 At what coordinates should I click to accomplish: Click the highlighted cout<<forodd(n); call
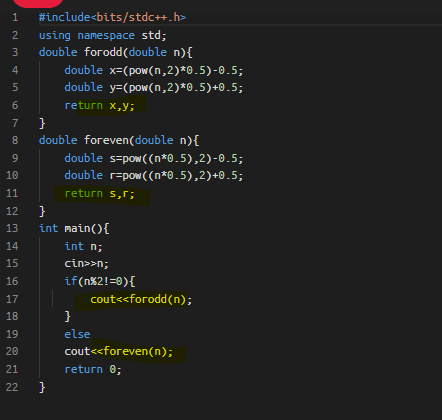click(x=141, y=299)
